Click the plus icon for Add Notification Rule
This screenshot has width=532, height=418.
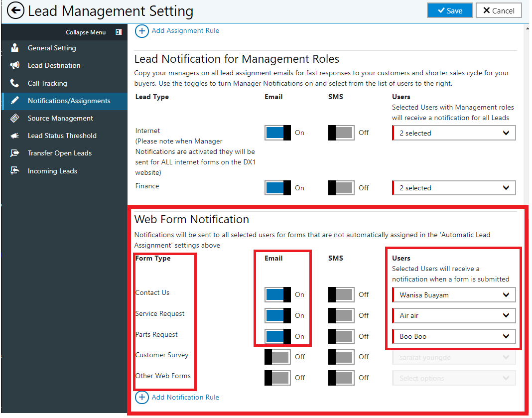142,397
